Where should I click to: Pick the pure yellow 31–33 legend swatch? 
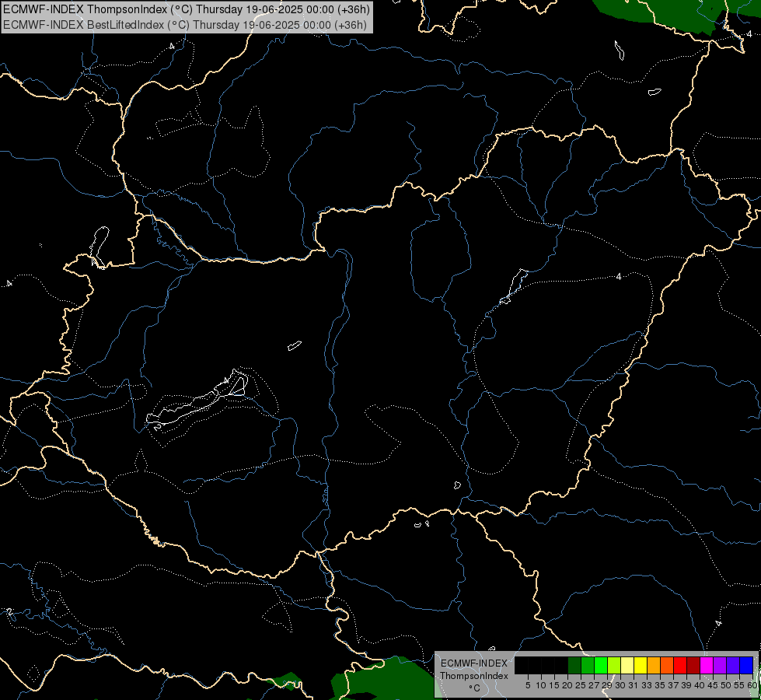(x=641, y=665)
